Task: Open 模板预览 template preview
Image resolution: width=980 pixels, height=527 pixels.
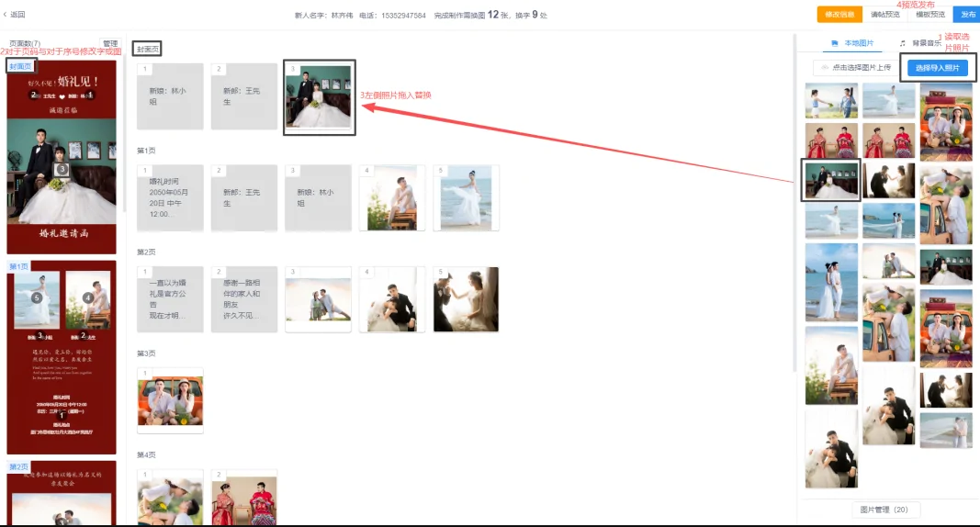Action: [929, 14]
